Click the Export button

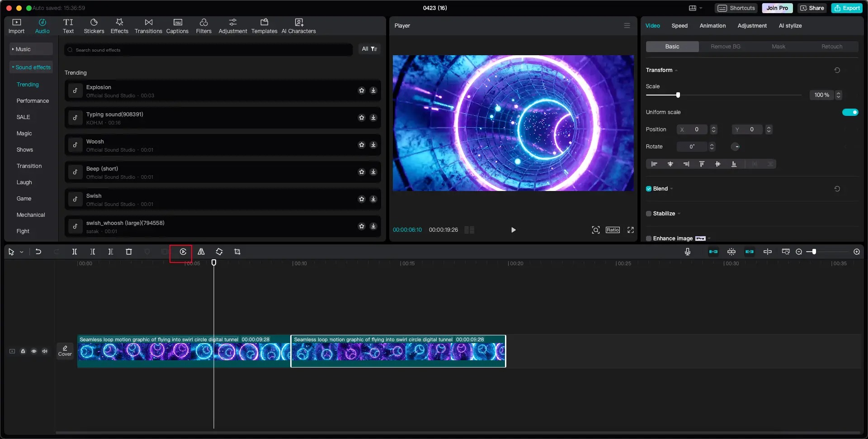click(847, 8)
